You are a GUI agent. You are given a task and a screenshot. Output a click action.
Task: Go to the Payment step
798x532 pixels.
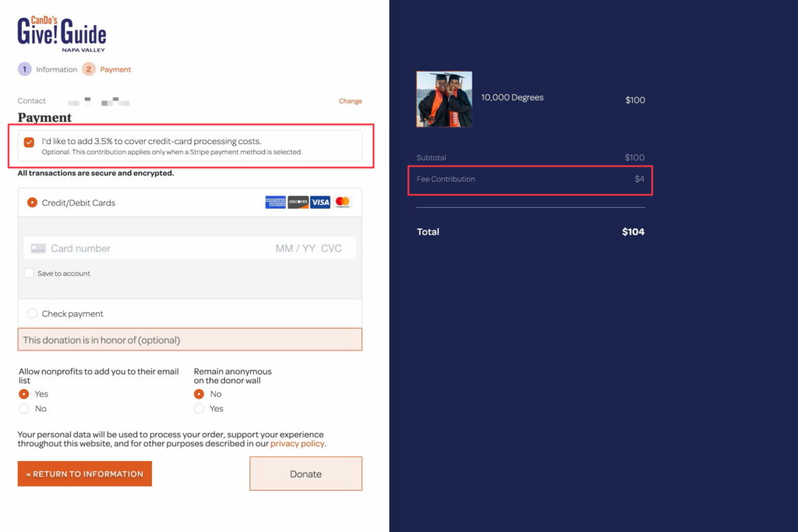[115, 69]
